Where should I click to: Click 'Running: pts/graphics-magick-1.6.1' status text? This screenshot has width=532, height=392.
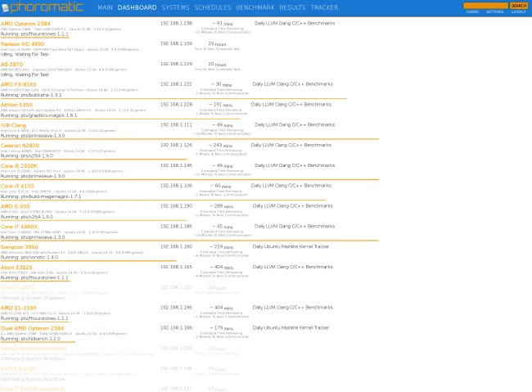point(38,115)
